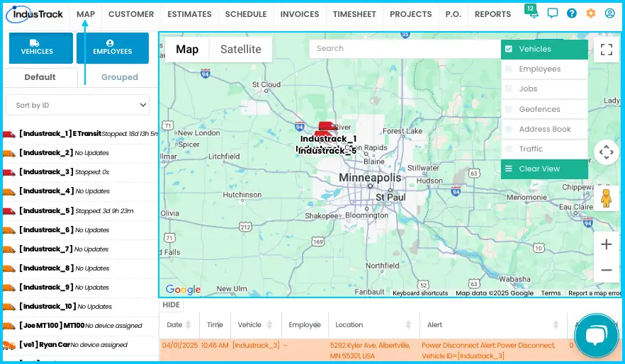Enable the Address Book layer checkbox
Screen dimensions: 625x364
(509, 129)
